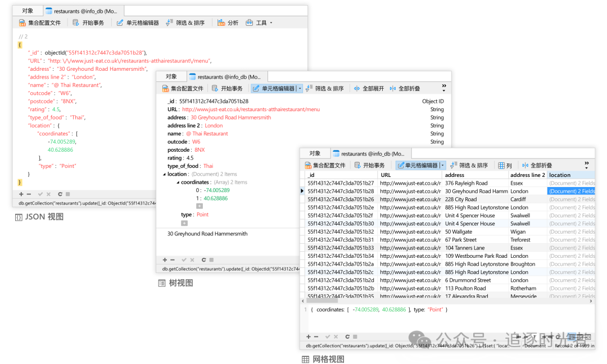Click refresh icon in grid view window

click(x=347, y=336)
